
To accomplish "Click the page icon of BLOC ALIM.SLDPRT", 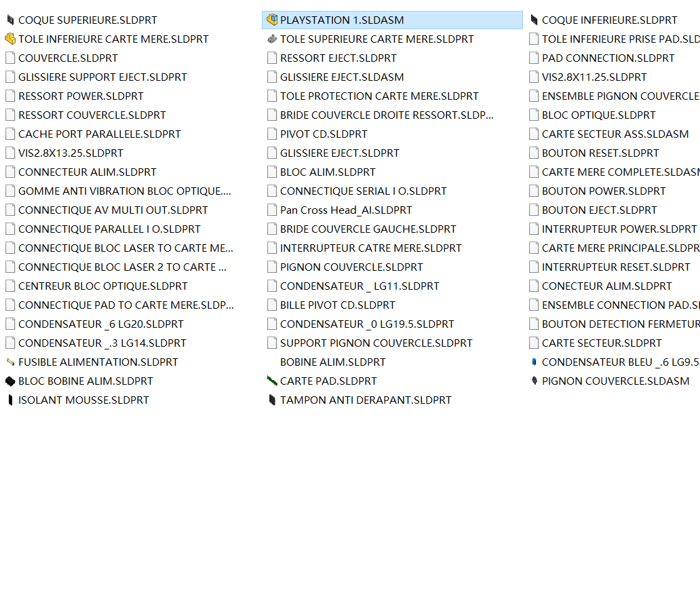I will (272, 172).
